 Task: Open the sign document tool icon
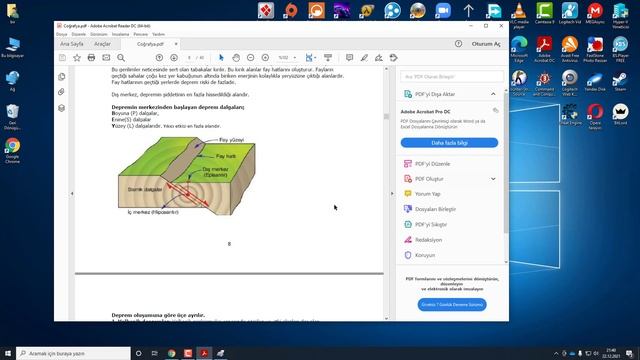point(379,58)
